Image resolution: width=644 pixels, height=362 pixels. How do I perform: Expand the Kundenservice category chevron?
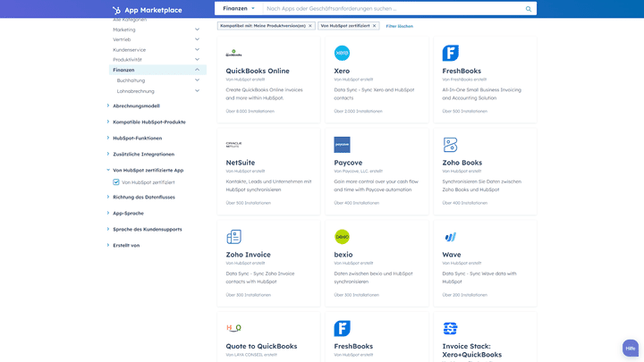(x=197, y=49)
